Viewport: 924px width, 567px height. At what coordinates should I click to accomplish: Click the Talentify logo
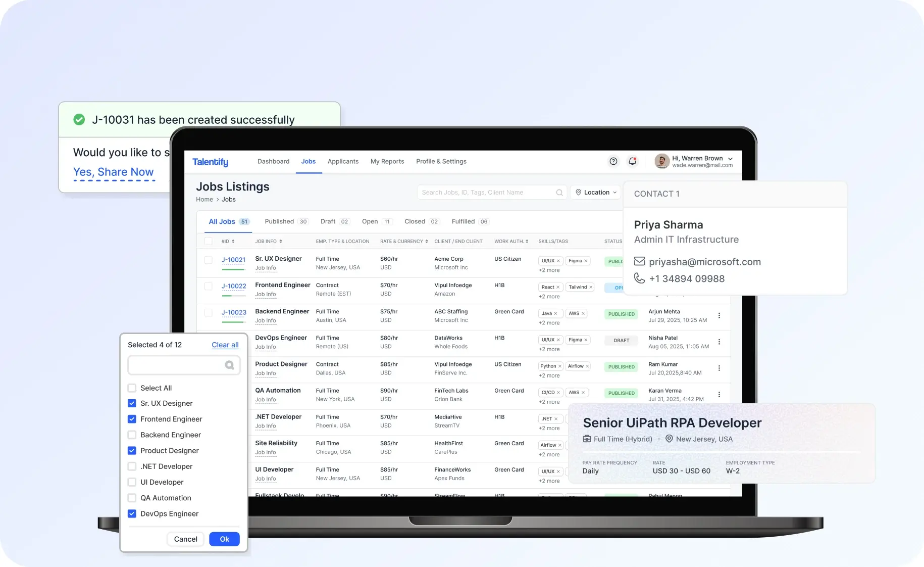click(210, 162)
